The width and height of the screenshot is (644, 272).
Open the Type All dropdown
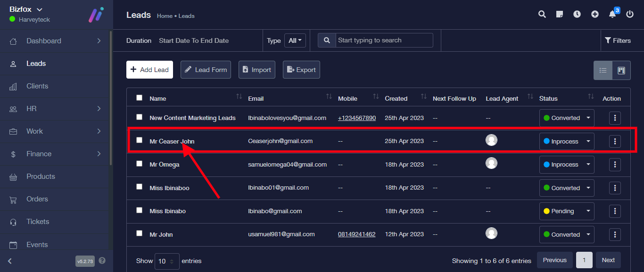click(295, 40)
